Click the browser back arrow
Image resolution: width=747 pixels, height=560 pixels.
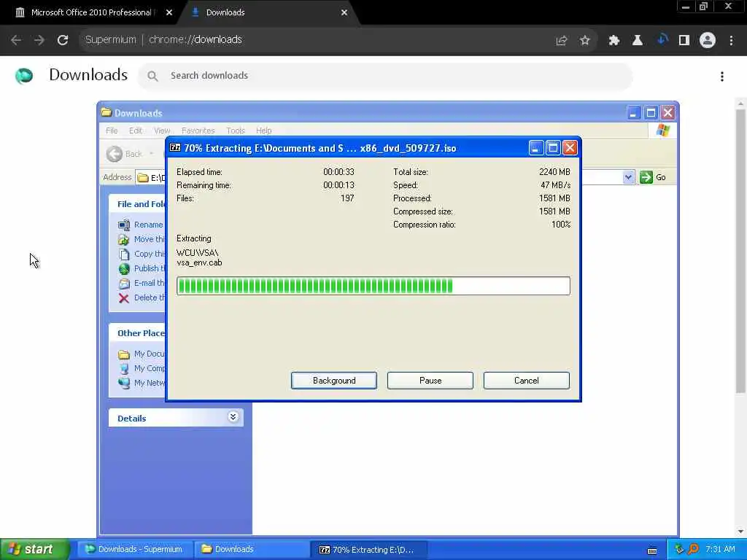16,40
